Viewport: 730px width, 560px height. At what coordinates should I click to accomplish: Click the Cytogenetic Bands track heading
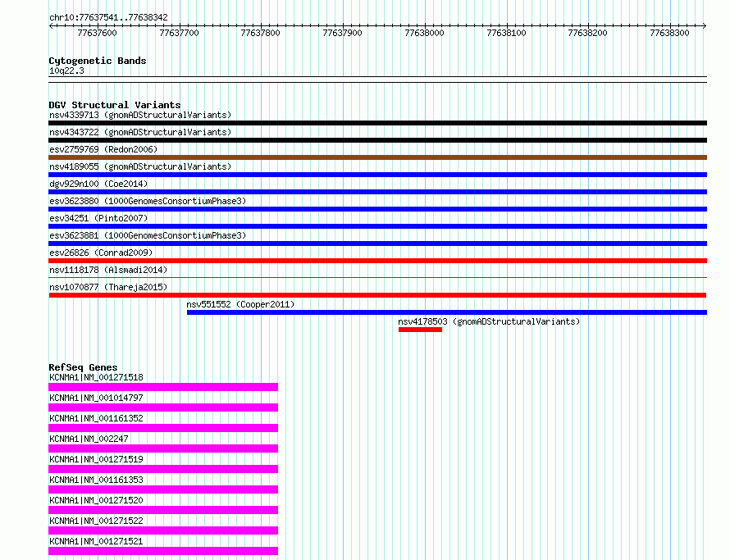pyautogui.click(x=98, y=61)
